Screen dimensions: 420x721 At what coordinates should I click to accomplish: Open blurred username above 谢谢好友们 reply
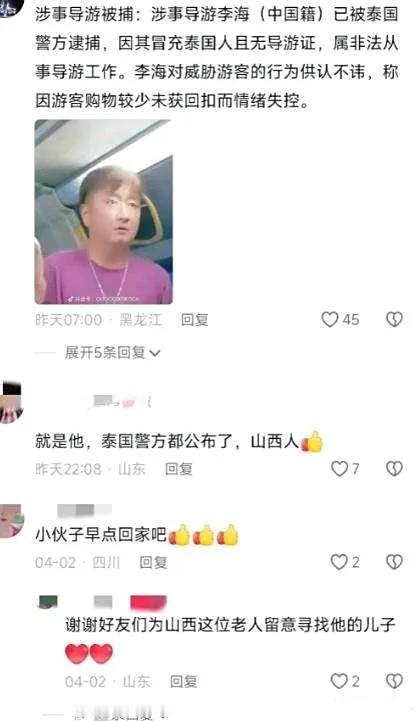[115, 602]
